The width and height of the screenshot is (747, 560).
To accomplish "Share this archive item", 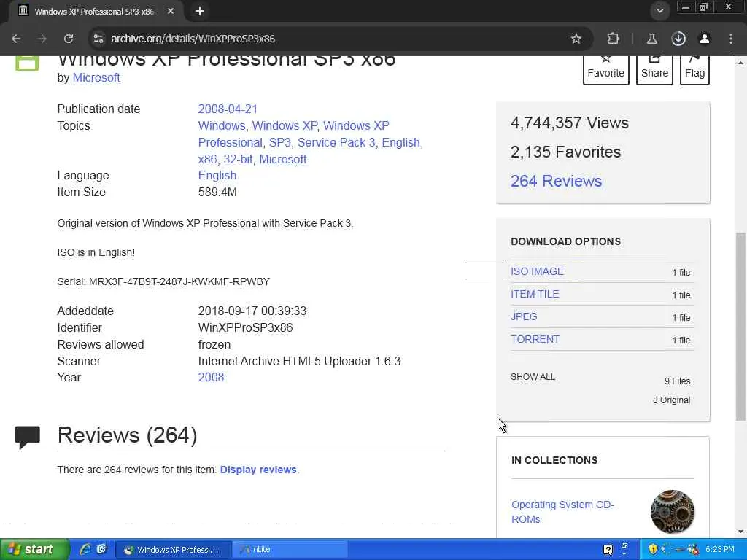I will pyautogui.click(x=654, y=70).
